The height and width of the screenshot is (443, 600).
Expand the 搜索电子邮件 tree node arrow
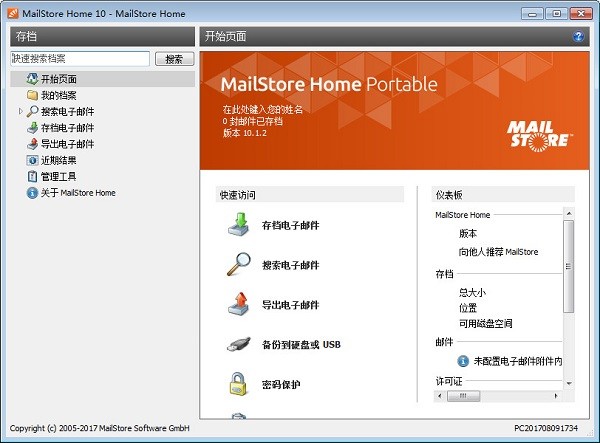click(x=21, y=111)
